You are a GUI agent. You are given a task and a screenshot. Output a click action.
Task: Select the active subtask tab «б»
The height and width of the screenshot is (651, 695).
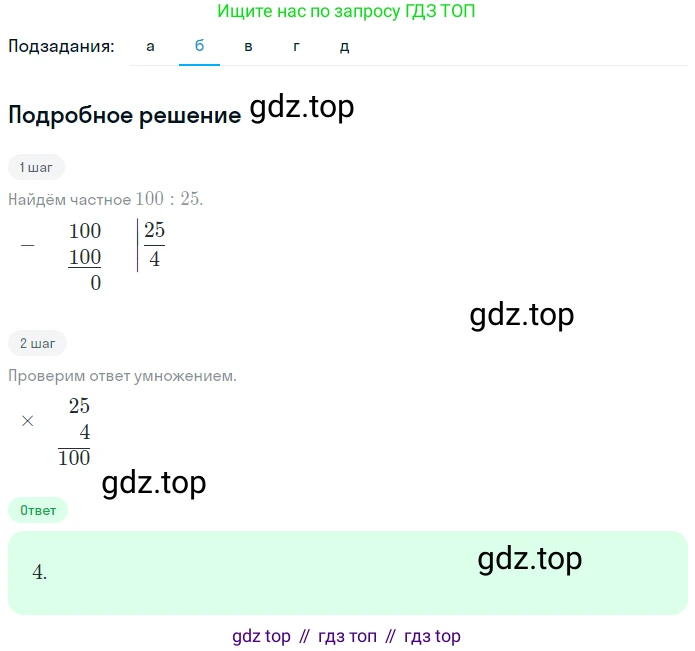click(199, 46)
